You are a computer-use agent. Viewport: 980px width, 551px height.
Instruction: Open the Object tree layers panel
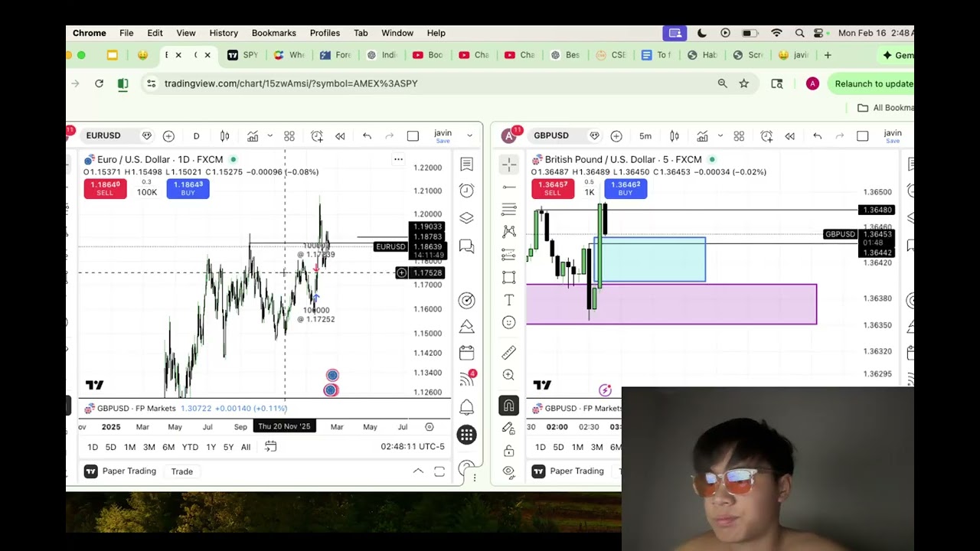pyautogui.click(x=466, y=218)
